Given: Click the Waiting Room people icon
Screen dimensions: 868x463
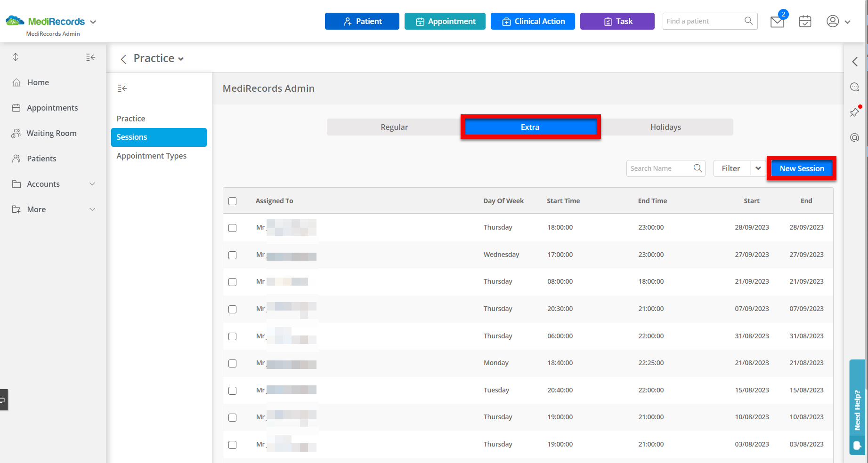Looking at the screenshot, I should [x=16, y=133].
